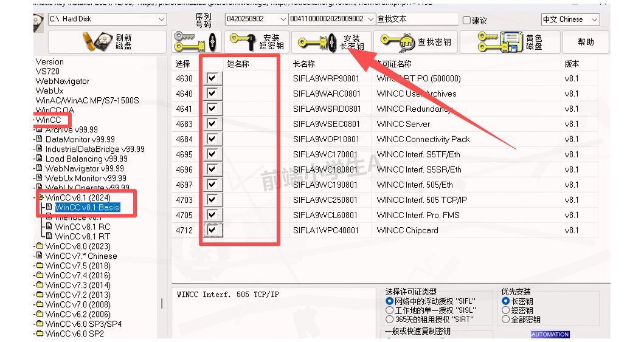Select the WinCC v8.1 RT document item
This screenshot has height=342, width=644.
pos(82,236)
